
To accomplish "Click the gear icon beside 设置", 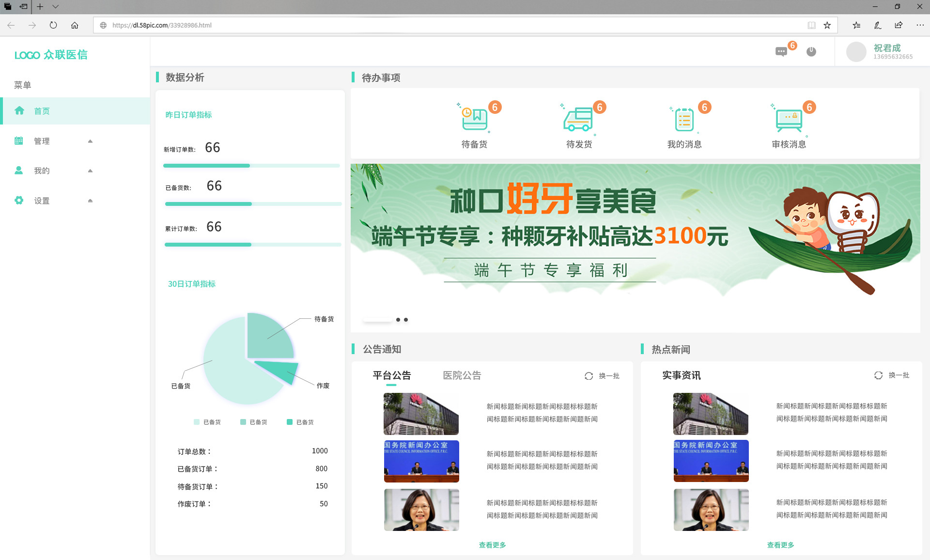I will pyautogui.click(x=19, y=200).
